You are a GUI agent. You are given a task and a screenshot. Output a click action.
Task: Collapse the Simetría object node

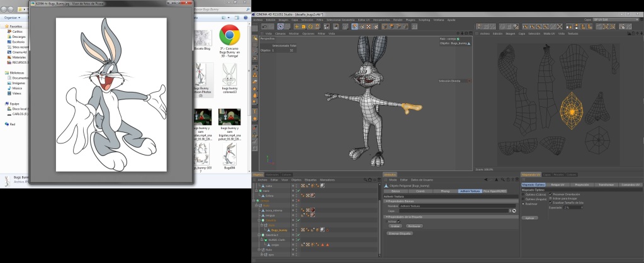(259, 220)
